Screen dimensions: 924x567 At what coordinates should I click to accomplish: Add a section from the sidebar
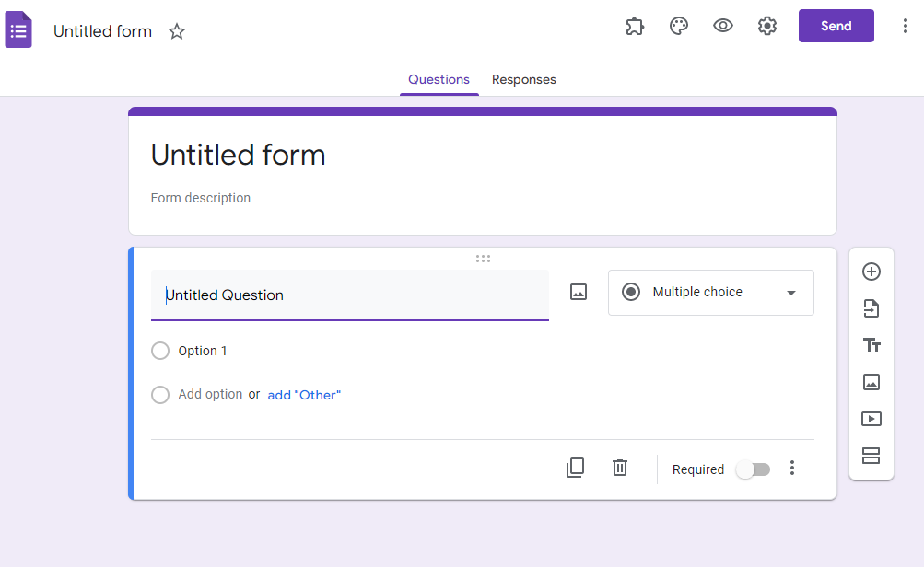[x=871, y=456]
